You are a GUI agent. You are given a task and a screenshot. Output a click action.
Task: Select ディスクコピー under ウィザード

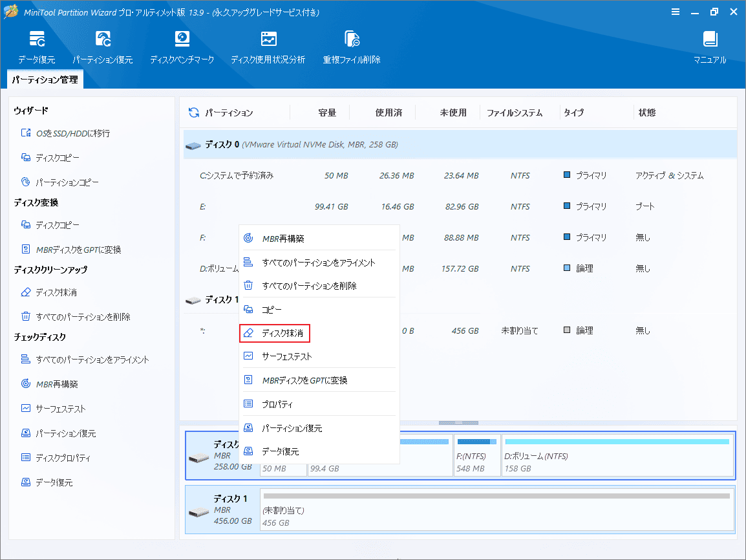(x=50, y=158)
